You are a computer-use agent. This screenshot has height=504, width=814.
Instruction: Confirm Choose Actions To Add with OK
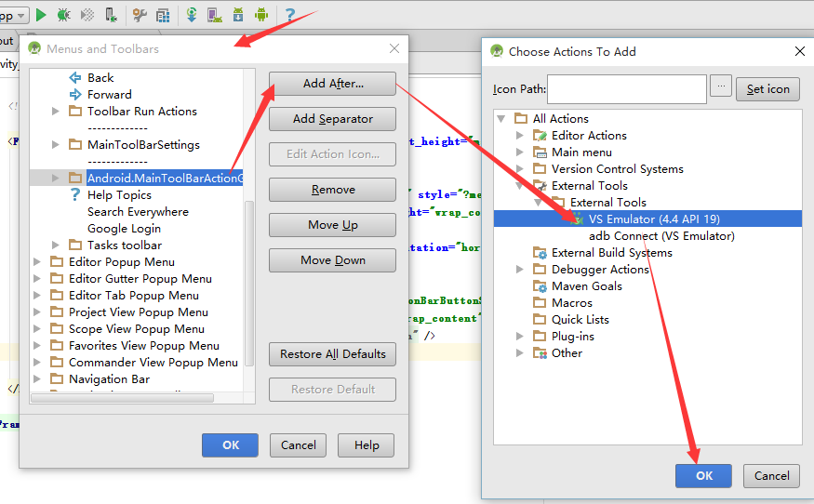(x=703, y=476)
